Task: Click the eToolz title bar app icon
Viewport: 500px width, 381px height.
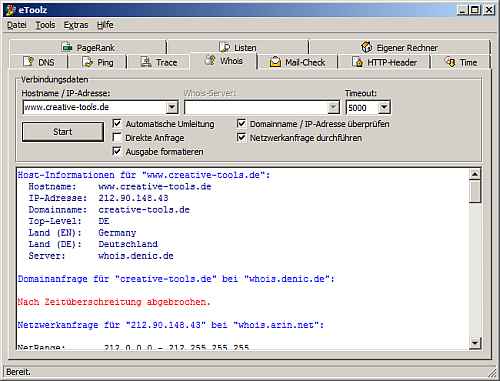Action: click(10, 10)
